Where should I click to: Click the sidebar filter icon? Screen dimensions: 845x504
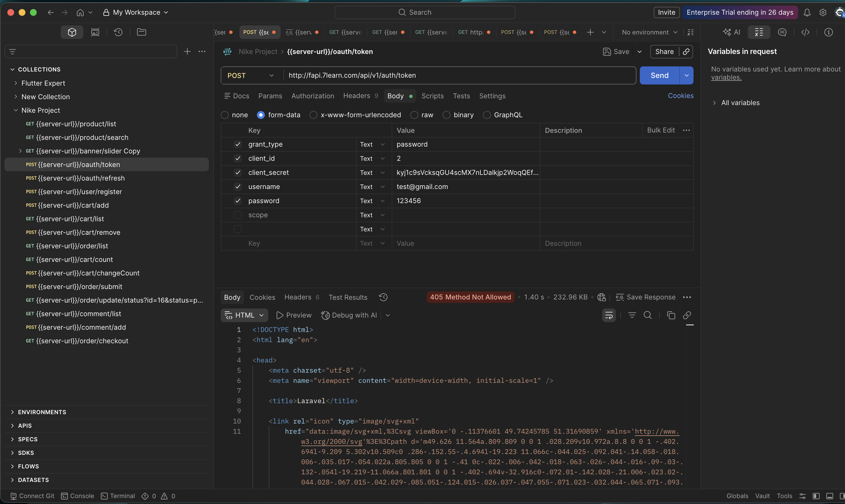(12, 52)
